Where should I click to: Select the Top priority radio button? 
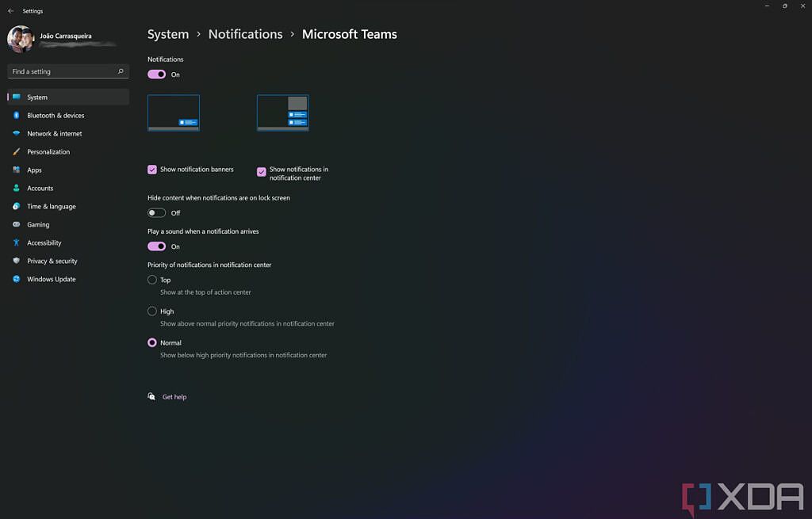pos(151,279)
